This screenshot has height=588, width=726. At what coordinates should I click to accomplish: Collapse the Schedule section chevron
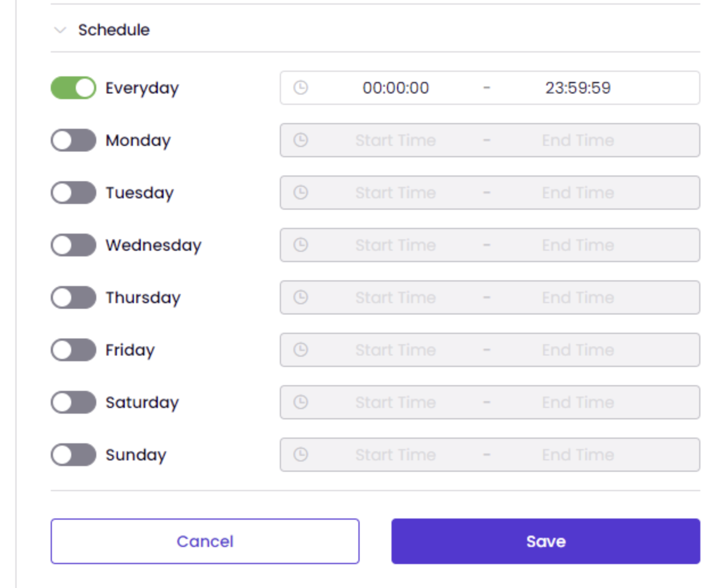coord(60,30)
